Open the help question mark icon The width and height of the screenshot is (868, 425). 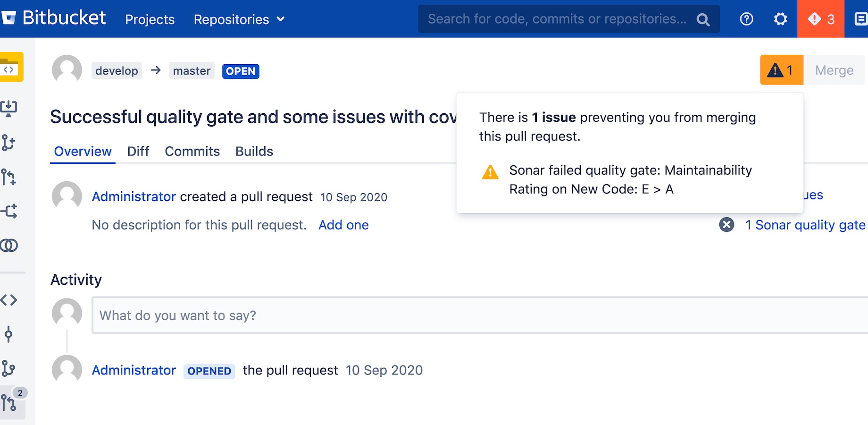746,19
